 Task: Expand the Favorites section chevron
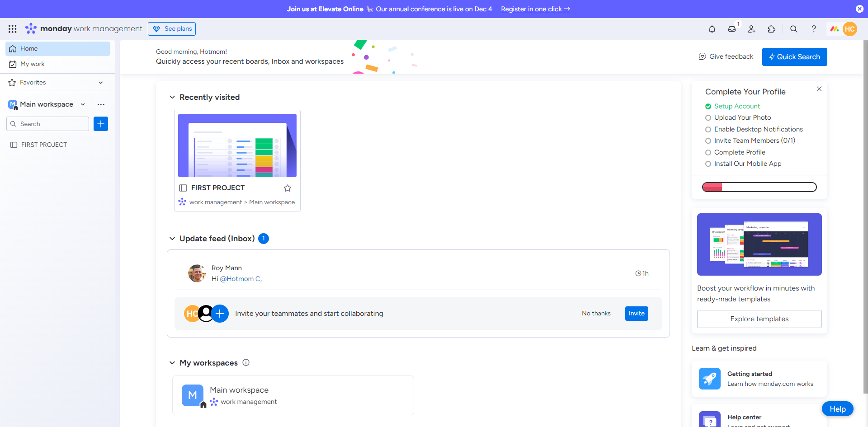(101, 83)
